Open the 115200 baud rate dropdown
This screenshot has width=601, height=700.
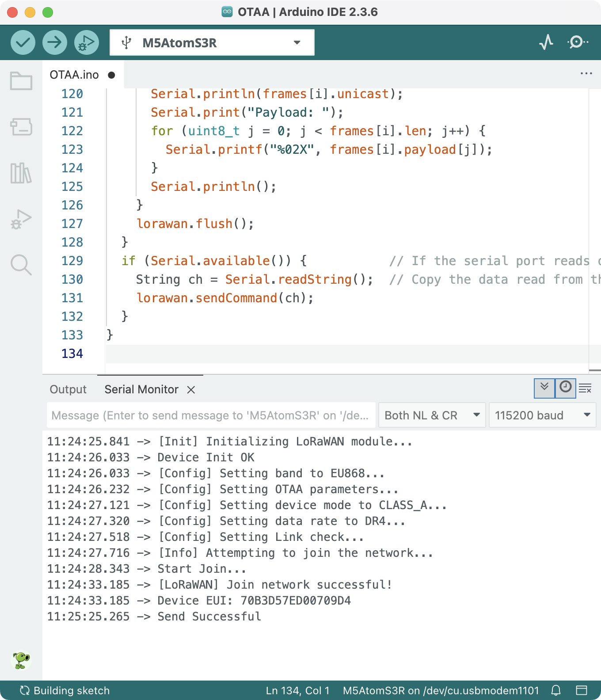[543, 415]
